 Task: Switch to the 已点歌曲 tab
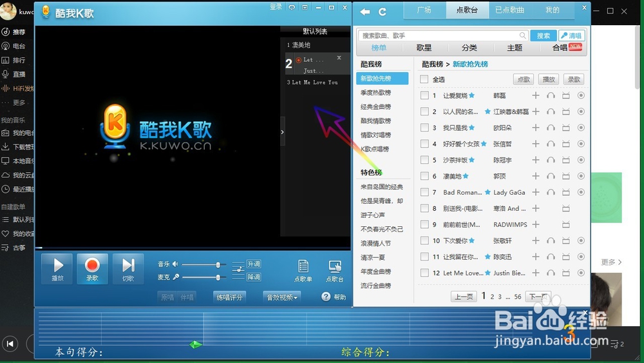(x=509, y=10)
